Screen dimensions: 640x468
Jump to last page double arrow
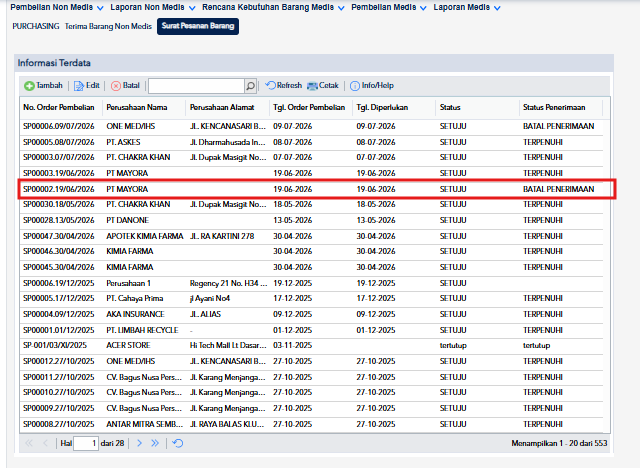[155, 443]
